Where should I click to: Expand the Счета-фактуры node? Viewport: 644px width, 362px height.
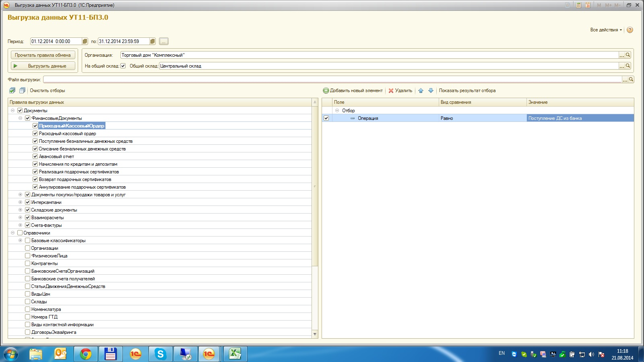[20, 225]
